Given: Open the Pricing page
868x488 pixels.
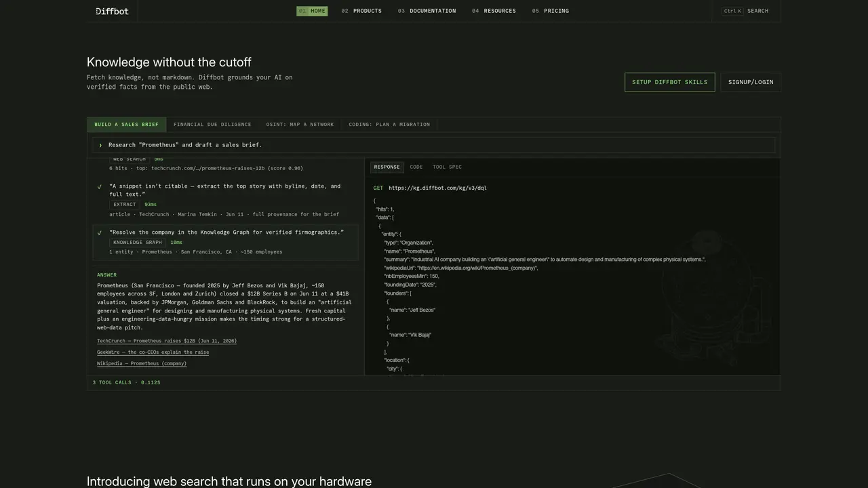Looking at the screenshot, I should click(x=551, y=11).
